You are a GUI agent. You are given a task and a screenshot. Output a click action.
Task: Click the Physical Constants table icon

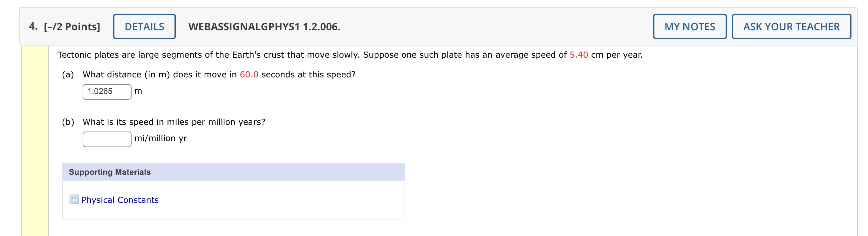tap(73, 200)
